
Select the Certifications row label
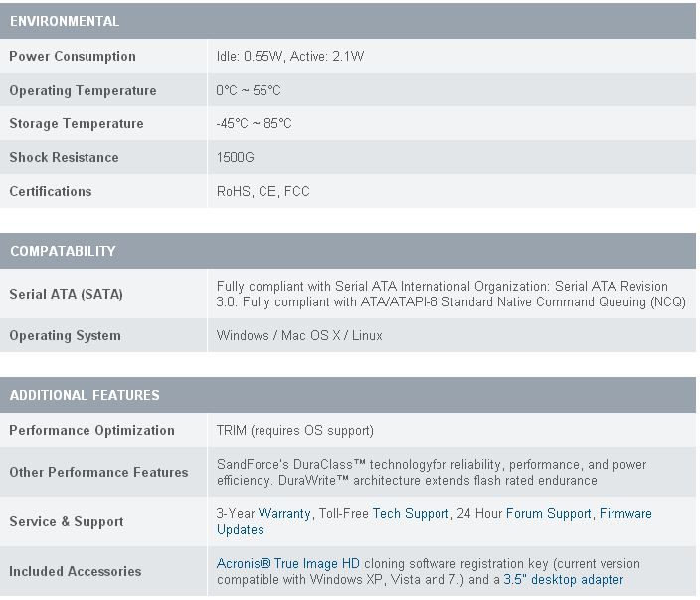tap(50, 192)
